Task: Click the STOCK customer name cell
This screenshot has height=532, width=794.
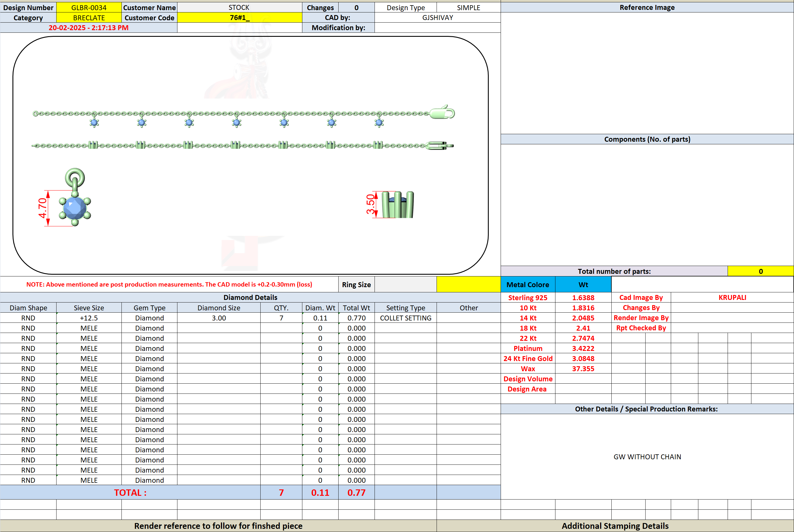Action: (x=239, y=8)
